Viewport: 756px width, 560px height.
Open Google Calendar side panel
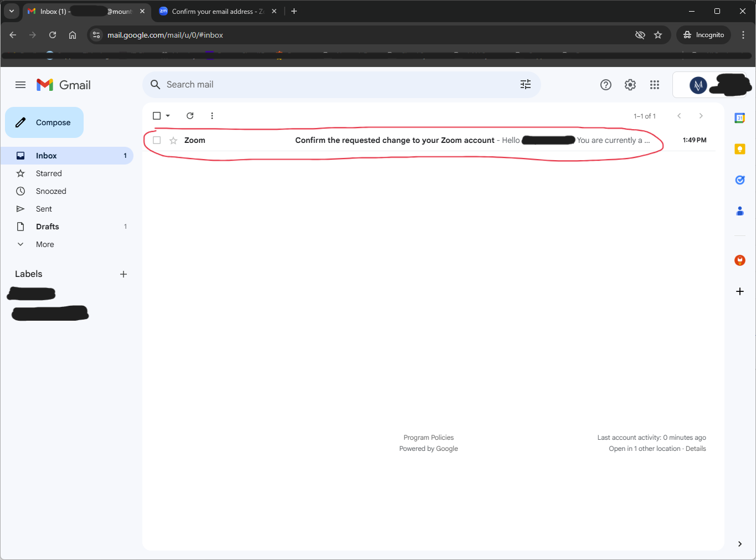point(740,118)
